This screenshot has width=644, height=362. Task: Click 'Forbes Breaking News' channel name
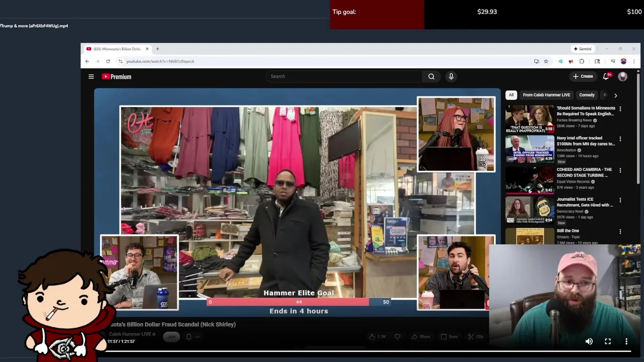pyautogui.click(x=574, y=120)
